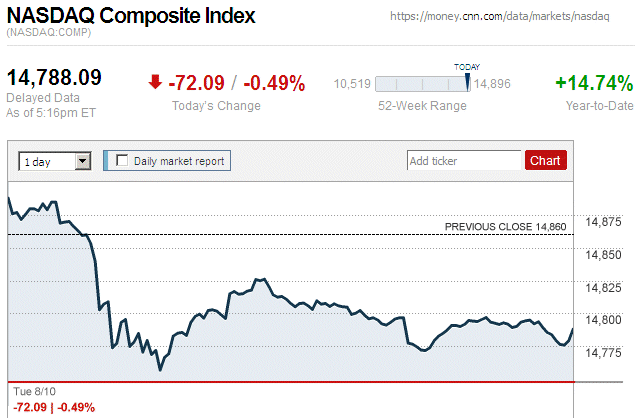
Task: Click the NASDAQ Composite Index heading
Action: point(131,16)
